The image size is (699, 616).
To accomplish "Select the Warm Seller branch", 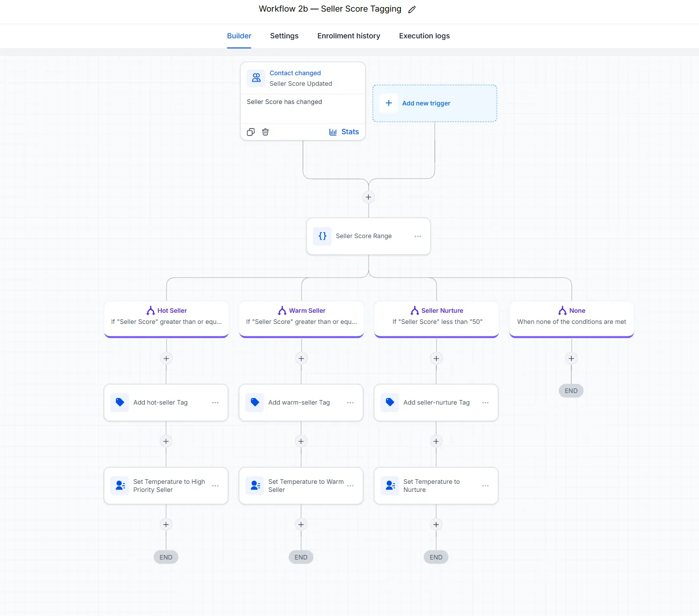I will click(302, 319).
